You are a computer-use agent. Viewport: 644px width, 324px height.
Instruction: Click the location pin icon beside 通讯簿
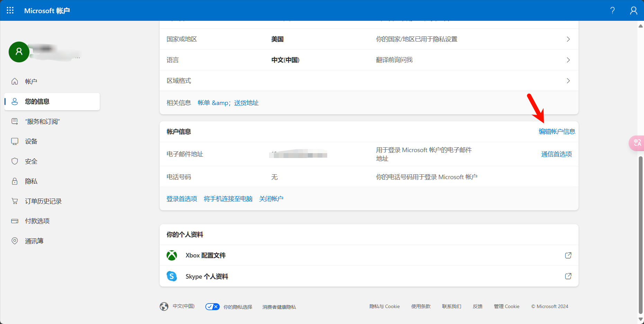pyautogui.click(x=15, y=241)
